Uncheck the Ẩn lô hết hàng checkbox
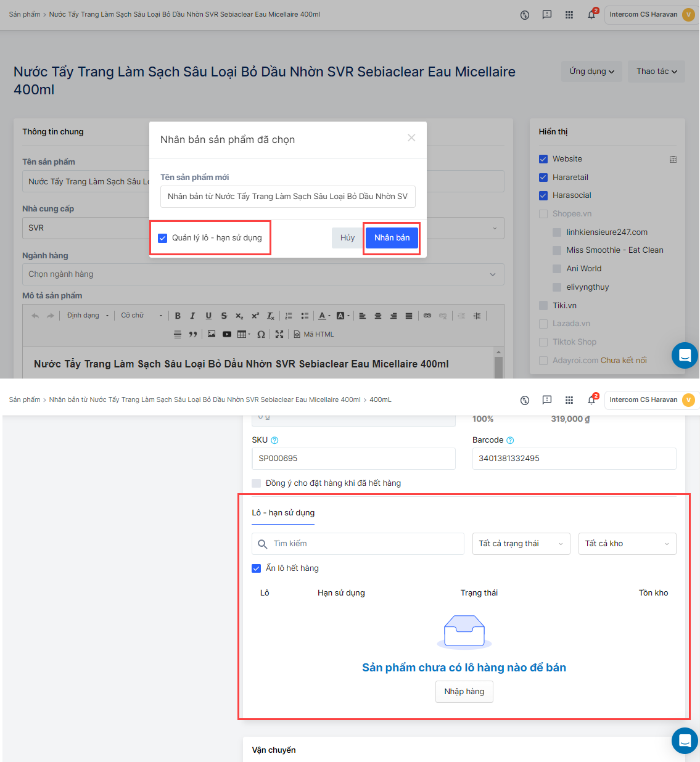Image resolution: width=700 pixels, height=762 pixels. (257, 568)
